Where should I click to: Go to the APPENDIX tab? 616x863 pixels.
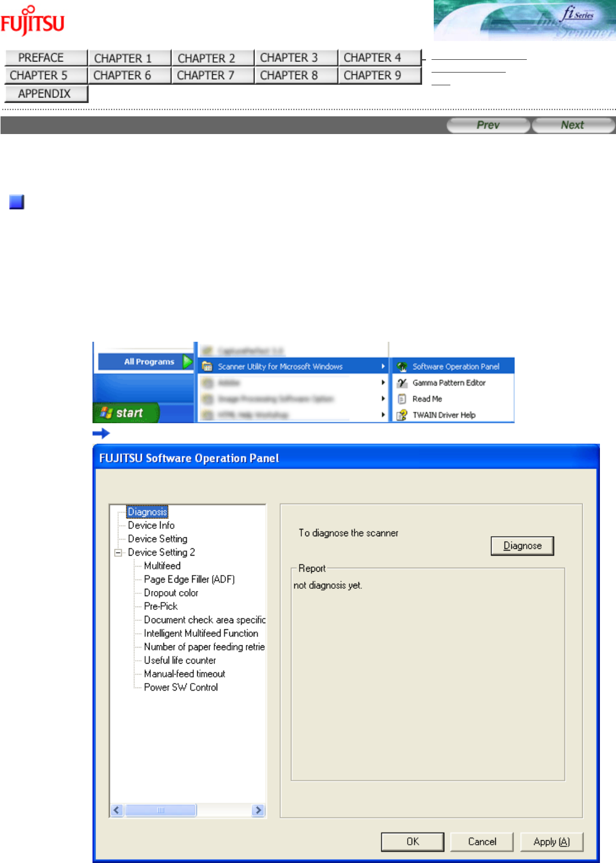click(x=46, y=94)
